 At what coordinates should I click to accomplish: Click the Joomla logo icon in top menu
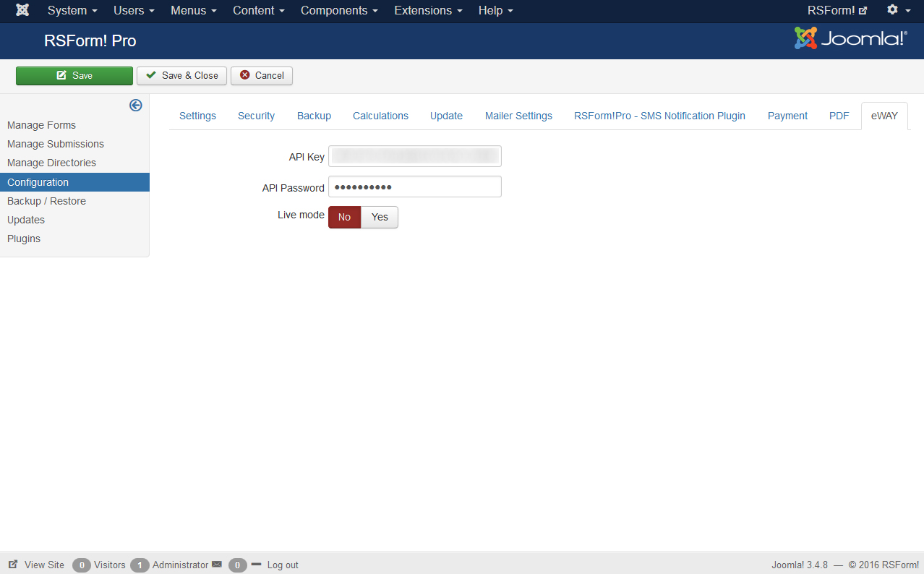(22, 10)
